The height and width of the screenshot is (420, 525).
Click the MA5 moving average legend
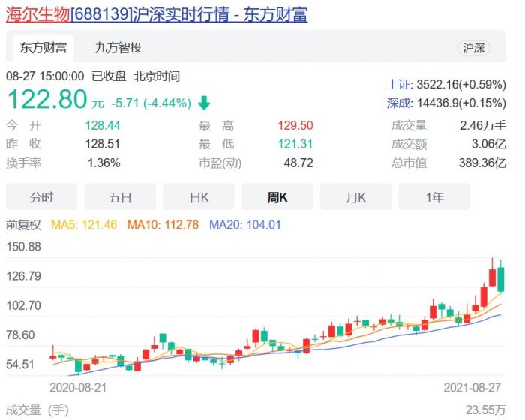click(x=84, y=224)
